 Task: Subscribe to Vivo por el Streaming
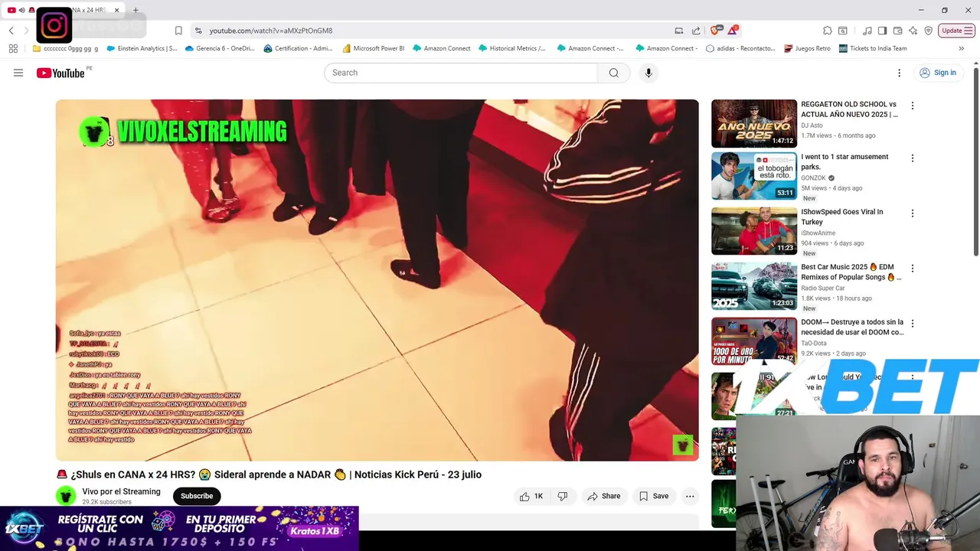point(197,496)
